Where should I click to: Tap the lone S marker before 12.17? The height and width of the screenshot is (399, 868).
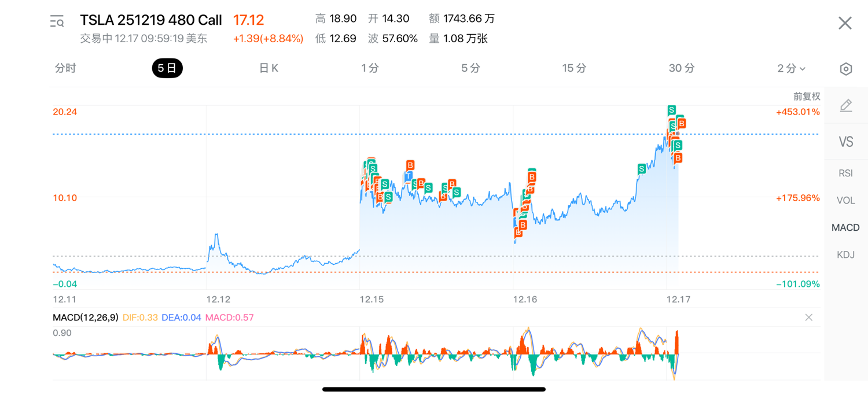click(642, 169)
